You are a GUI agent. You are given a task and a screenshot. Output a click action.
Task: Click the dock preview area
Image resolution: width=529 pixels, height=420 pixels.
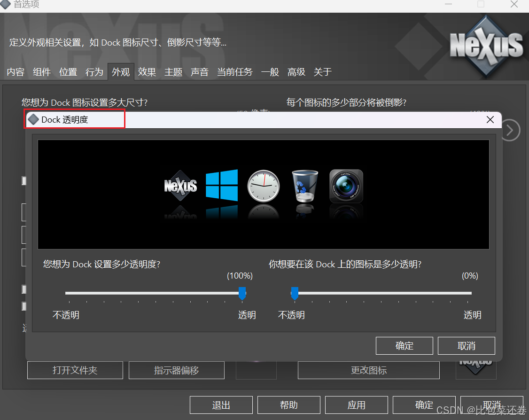264,194
